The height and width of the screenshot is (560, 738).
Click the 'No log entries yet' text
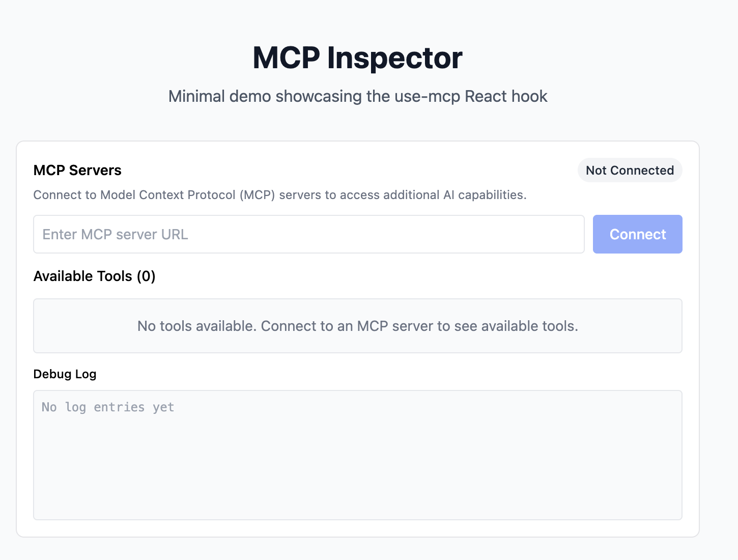click(x=108, y=407)
